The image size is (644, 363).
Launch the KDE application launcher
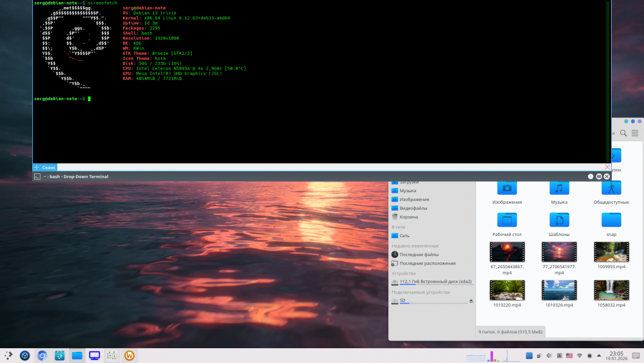point(8,355)
